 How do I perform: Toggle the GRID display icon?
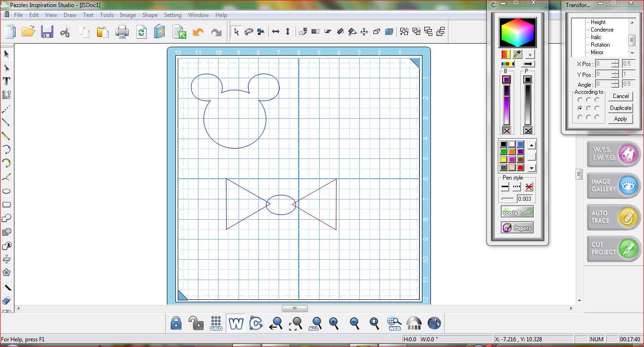pos(216,323)
